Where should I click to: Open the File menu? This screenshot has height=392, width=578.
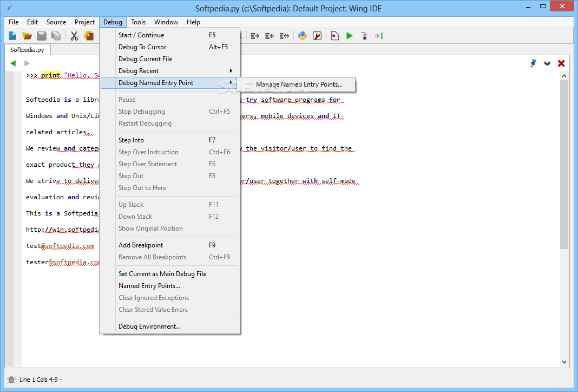point(14,22)
